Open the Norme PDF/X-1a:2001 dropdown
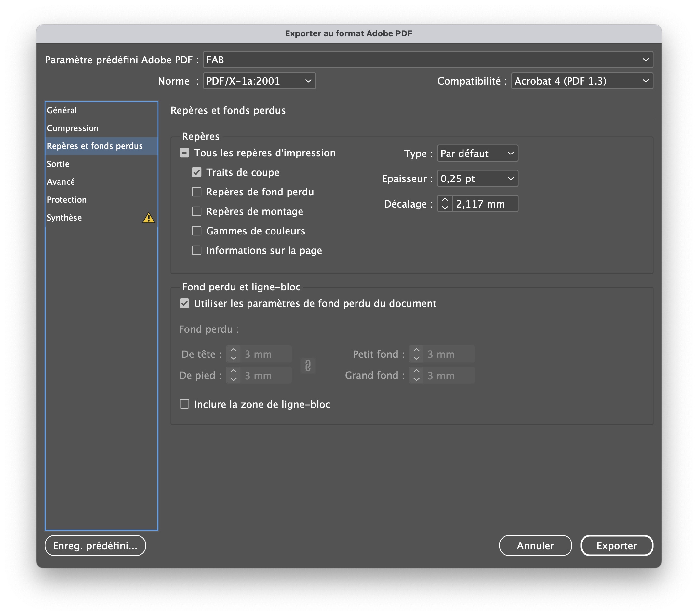 click(259, 81)
